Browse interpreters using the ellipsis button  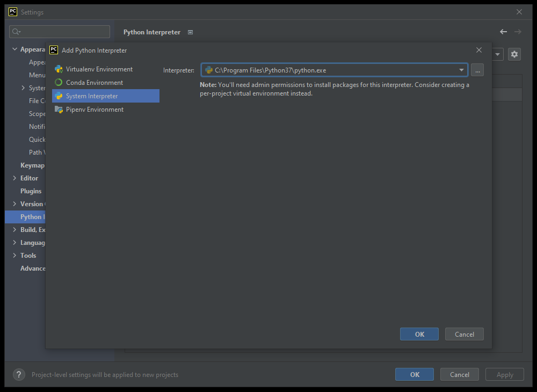[477, 70]
